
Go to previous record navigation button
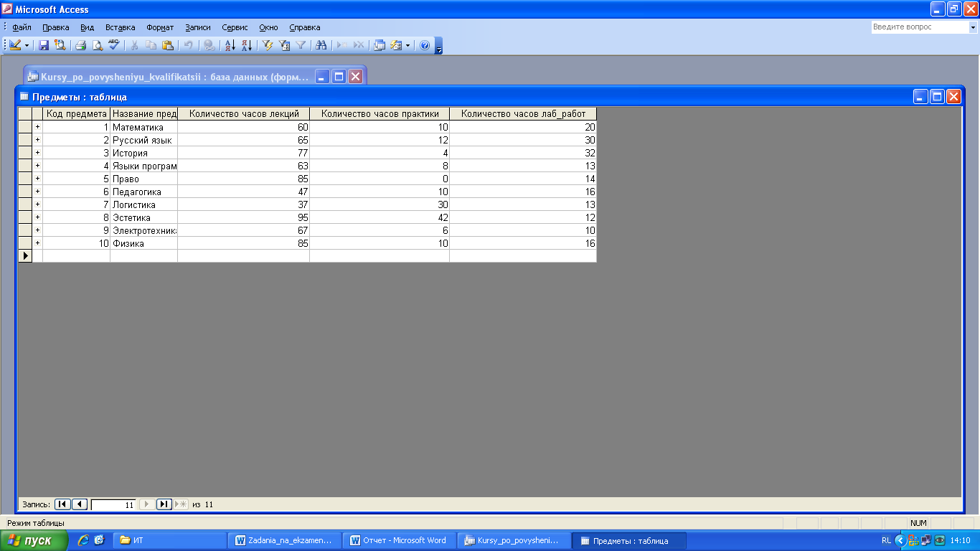coord(80,504)
